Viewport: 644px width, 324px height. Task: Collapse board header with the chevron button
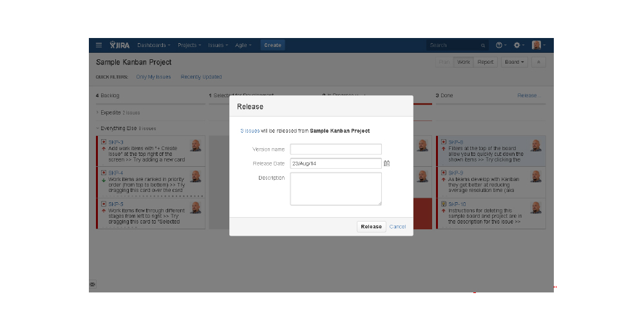(540, 62)
